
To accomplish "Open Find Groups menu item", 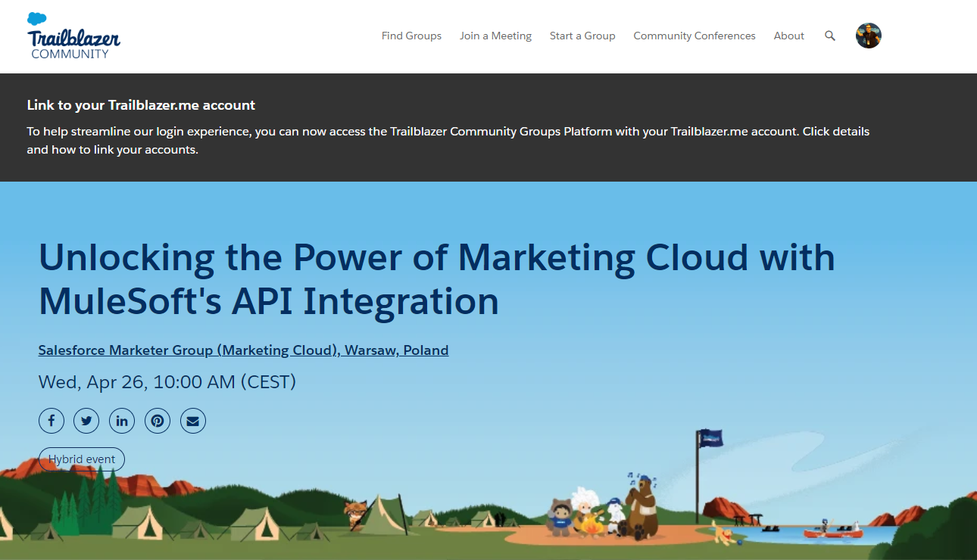I will (411, 36).
